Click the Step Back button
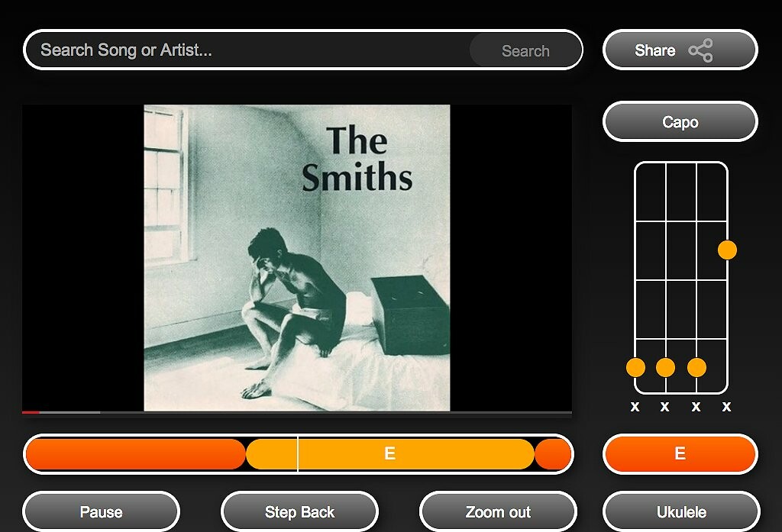The image size is (782, 532). point(299,511)
